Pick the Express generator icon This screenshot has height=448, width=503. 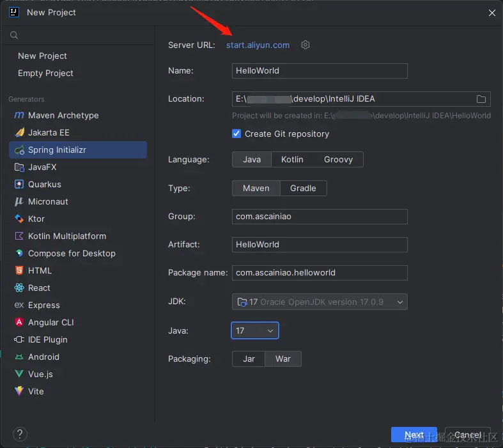19,305
